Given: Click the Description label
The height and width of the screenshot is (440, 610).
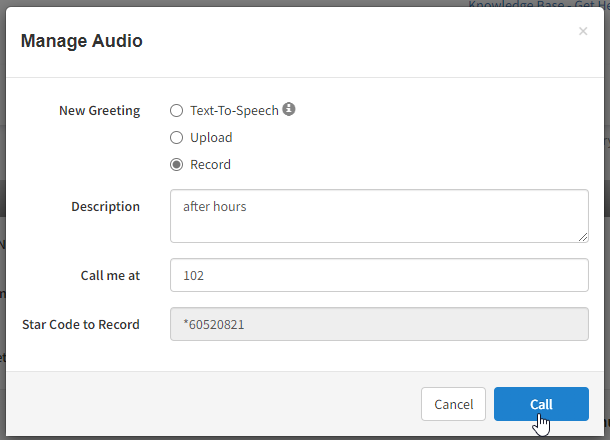Looking at the screenshot, I should [x=105, y=207].
